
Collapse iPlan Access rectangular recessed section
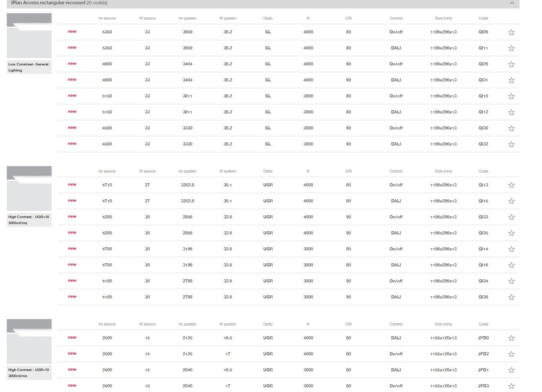(x=512, y=3)
